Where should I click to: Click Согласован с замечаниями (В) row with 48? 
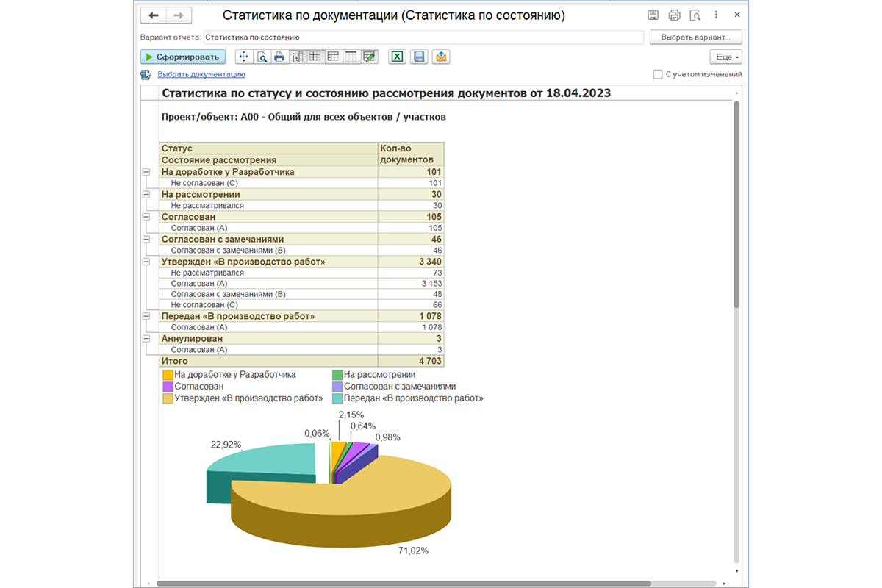[x=301, y=294]
